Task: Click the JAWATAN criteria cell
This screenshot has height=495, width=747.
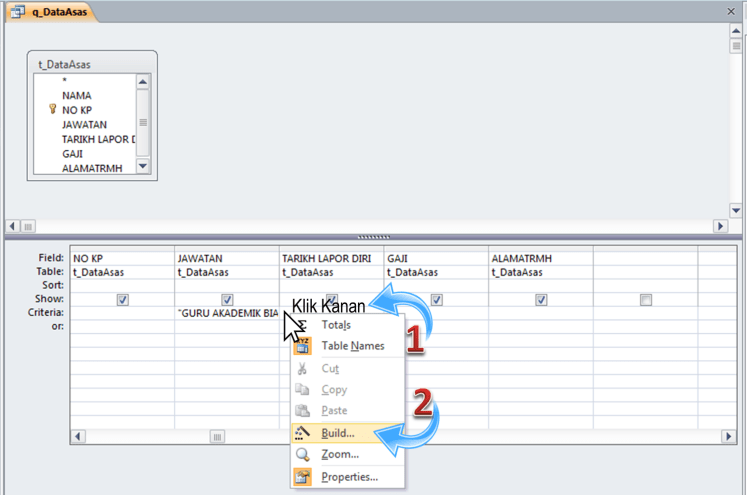Action: 226,312
